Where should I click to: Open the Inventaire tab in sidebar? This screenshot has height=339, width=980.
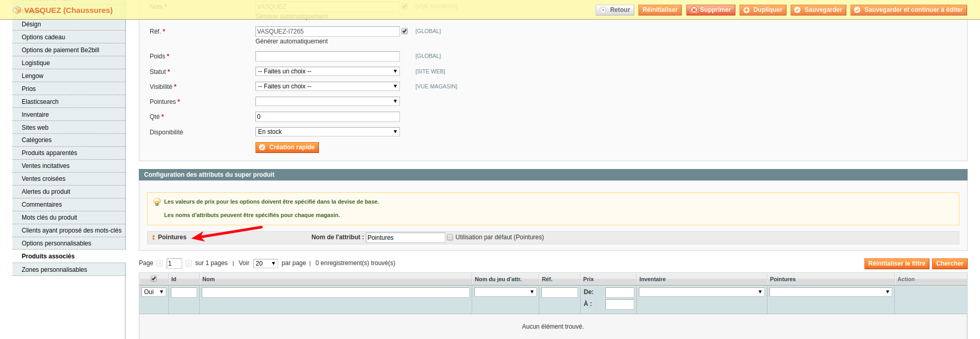[x=35, y=115]
